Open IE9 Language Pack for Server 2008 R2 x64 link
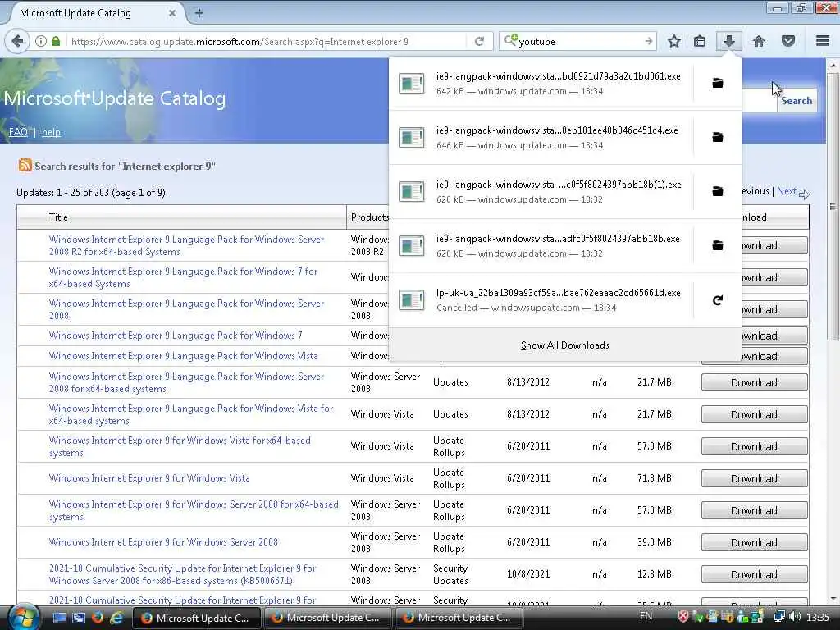Screen dimensions: 840x630 coord(186,245)
